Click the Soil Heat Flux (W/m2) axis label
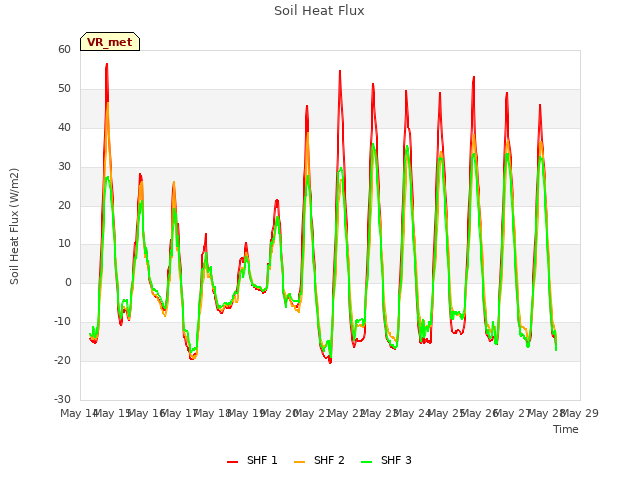The height and width of the screenshot is (480, 640). coord(14,226)
